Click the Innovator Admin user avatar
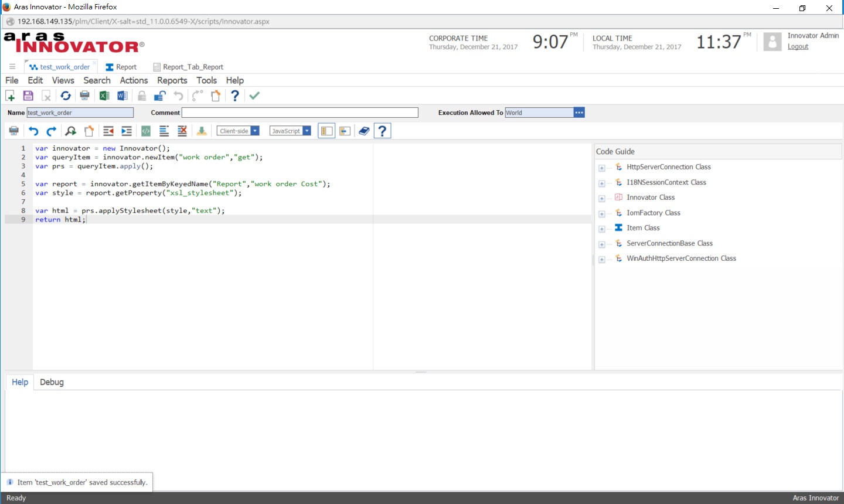This screenshot has height=504, width=844. point(772,42)
